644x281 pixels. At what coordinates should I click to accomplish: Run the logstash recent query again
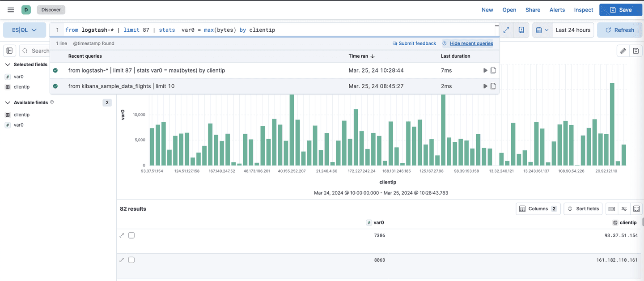tap(485, 70)
